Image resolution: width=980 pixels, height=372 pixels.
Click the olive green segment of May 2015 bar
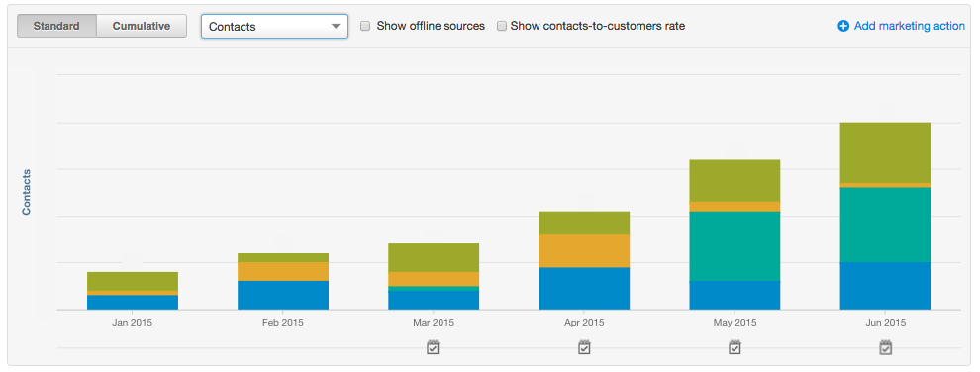point(735,180)
